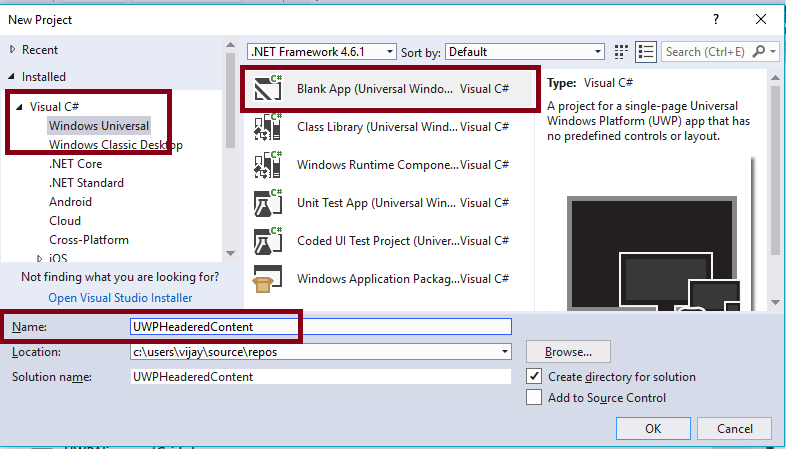Click Unit Test App template icon
786x449 pixels.
[268, 202]
